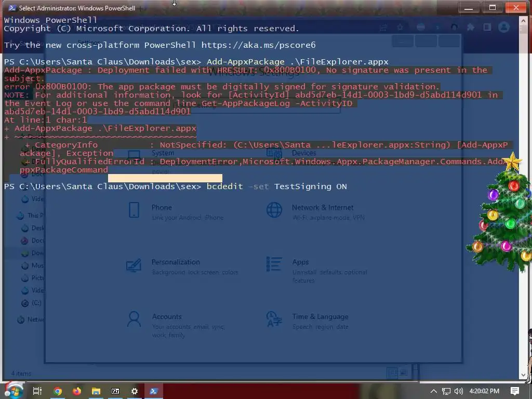Click the Time & Language icon in Settings

pos(274,319)
